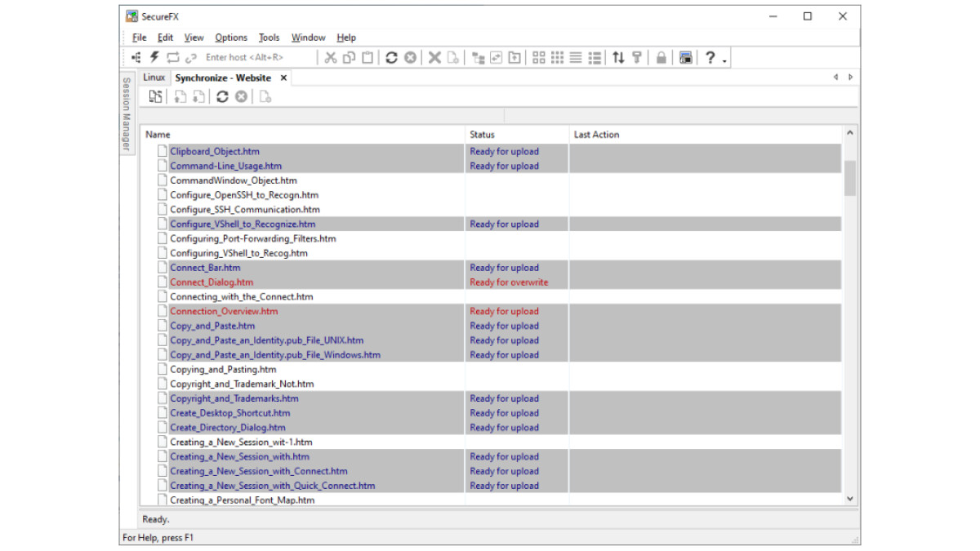Switch to details view icon
The width and height of the screenshot is (980, 551).
point(595,57)
